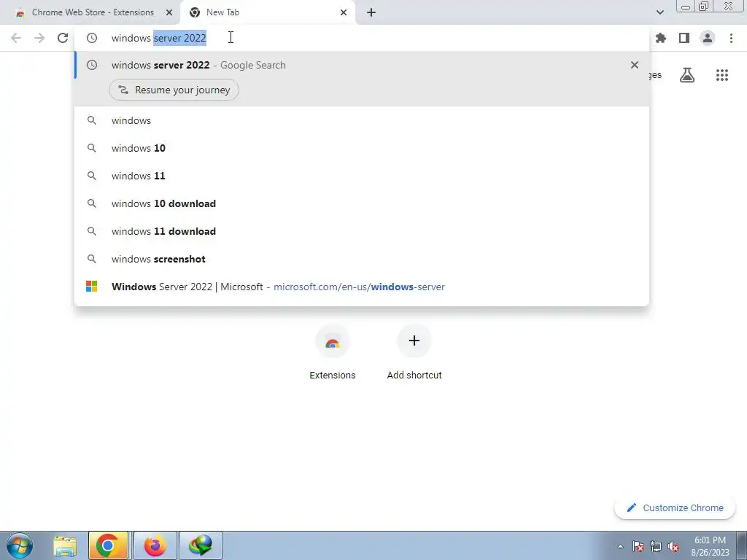The width and height of the screenshot is (747, 560).
Task: Reload the page with refresh icon
Action: [x=63, y=38]
